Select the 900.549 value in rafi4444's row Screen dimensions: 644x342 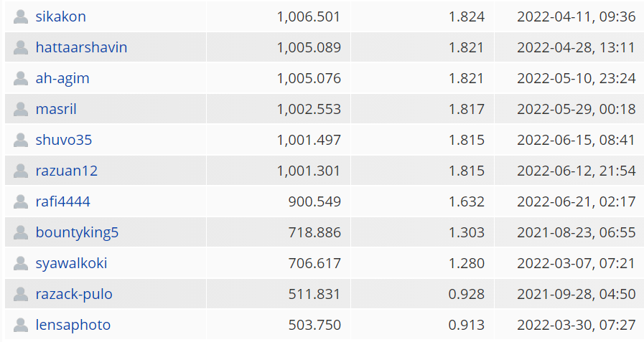314,201
